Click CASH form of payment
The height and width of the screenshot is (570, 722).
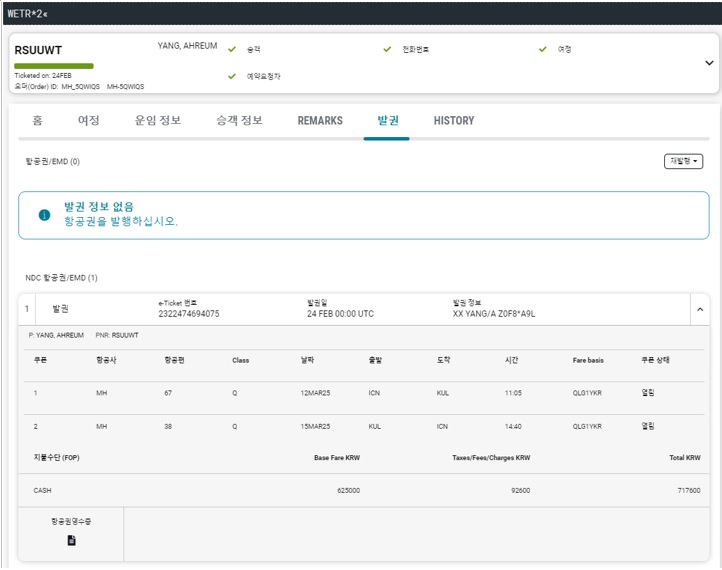point(42,491)
